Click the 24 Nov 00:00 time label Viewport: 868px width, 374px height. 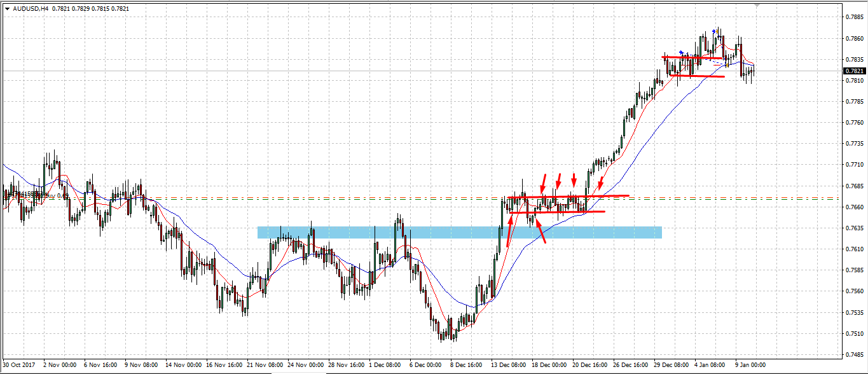pos(307,365)
